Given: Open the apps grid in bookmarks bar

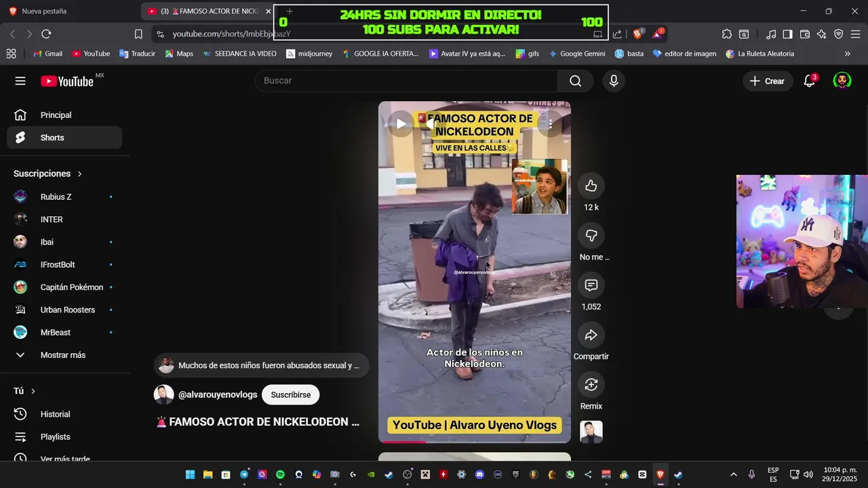Looking at the screenshot, I should tap(11, 54).
